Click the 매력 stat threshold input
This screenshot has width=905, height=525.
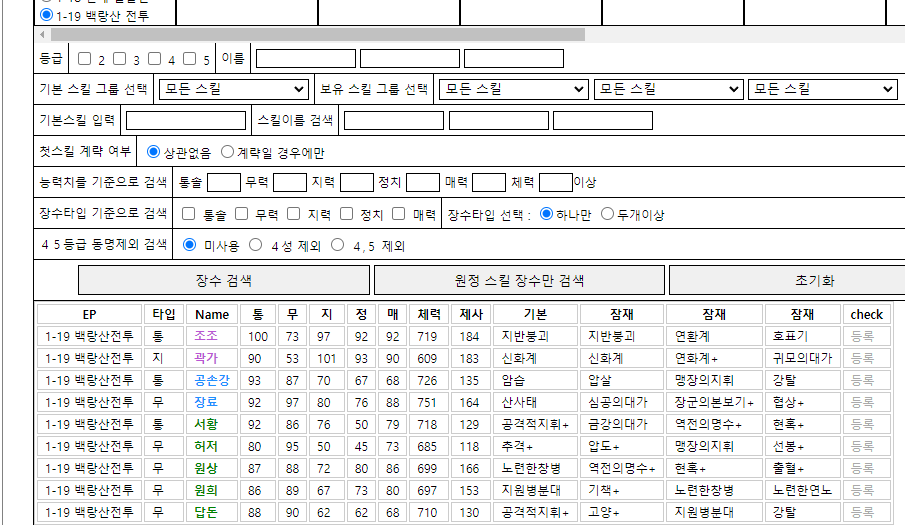coord(489,183)
